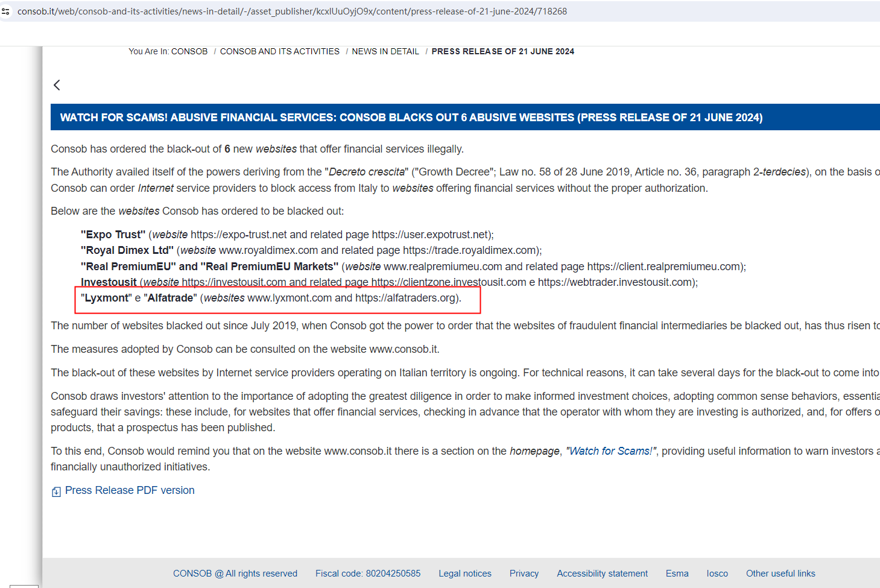Screen dimensions: 880x588
Task: Open NEWS IN DETAIL breadcrumb
Action: pos(385,52)
